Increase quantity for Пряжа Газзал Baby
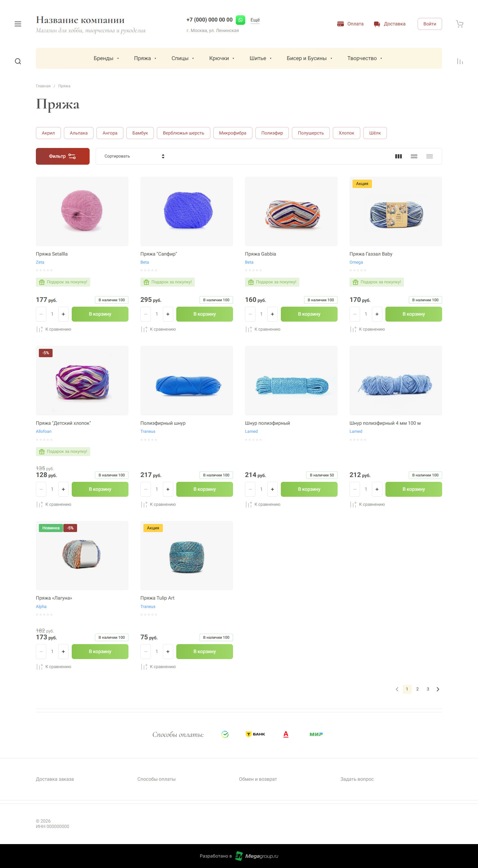 click(x=377, y=314)
